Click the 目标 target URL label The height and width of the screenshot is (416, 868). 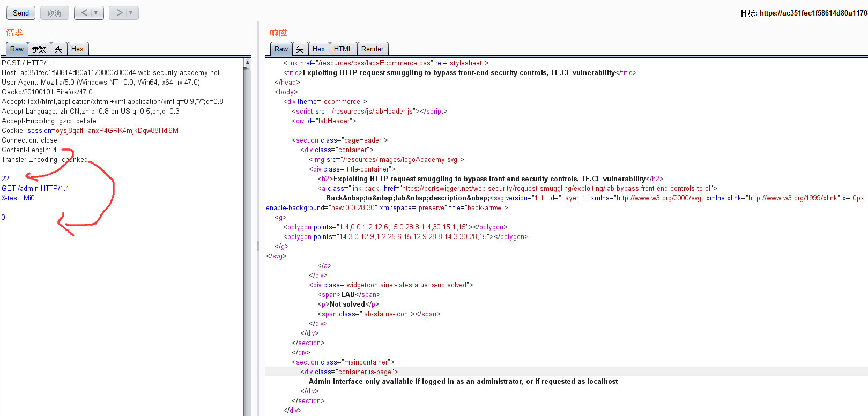pyautogui.click(x=804, y=13)
